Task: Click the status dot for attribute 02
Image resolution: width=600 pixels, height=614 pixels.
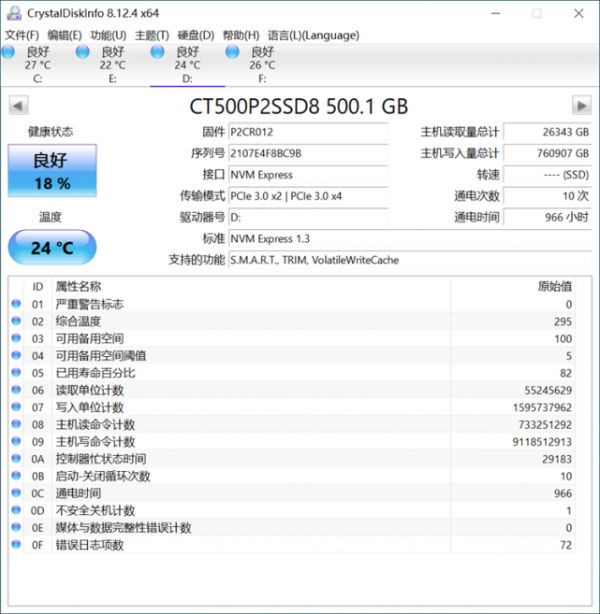Action: point(16,321)
